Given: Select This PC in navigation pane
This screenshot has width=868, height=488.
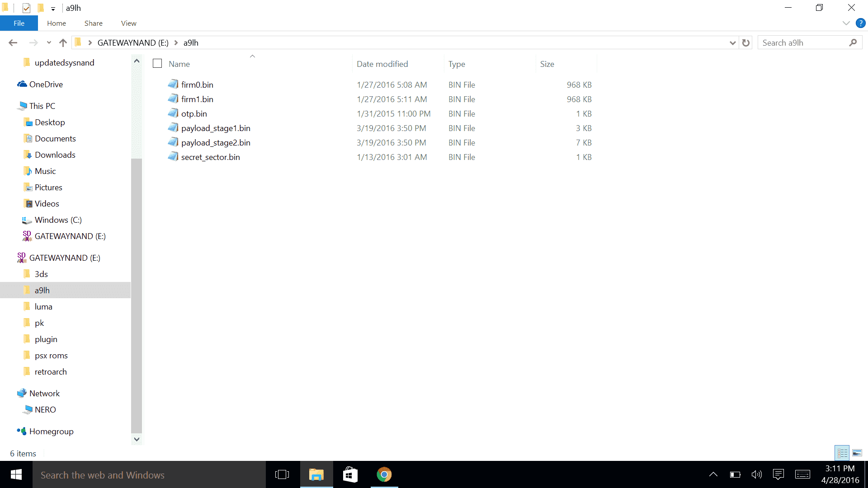Looking at the screenshot, I should (42, 106).
